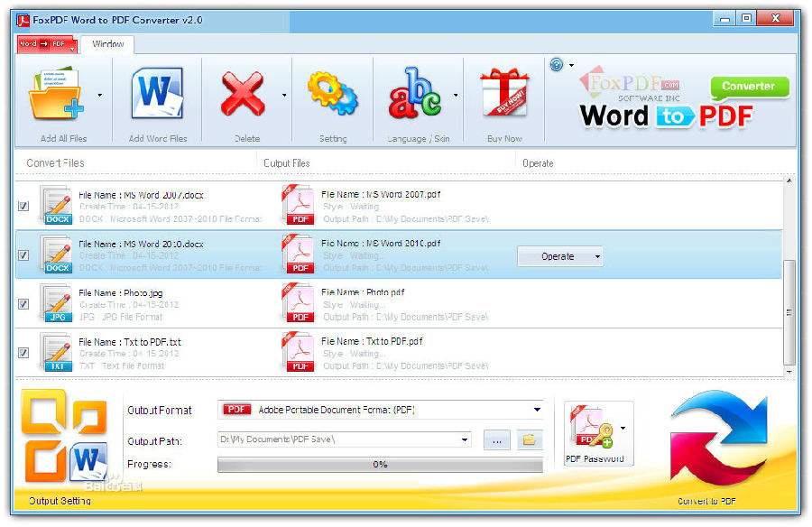
Task: Click the Convert Files column header
Action: (x=55, y=163)
